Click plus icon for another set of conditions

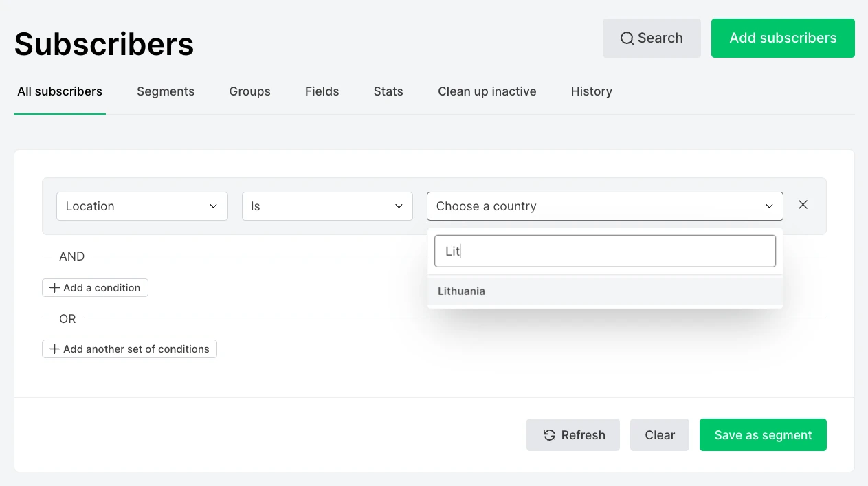click(x=54, y=349)
